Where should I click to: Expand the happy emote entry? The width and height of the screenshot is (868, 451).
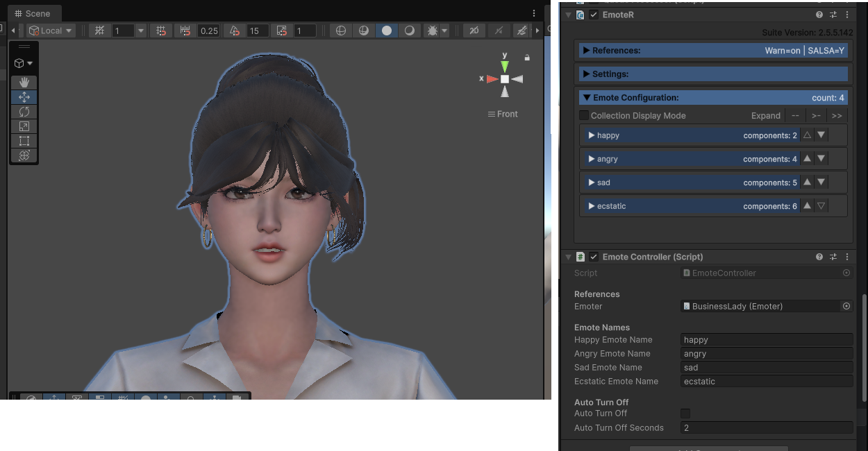click(592, 135)
